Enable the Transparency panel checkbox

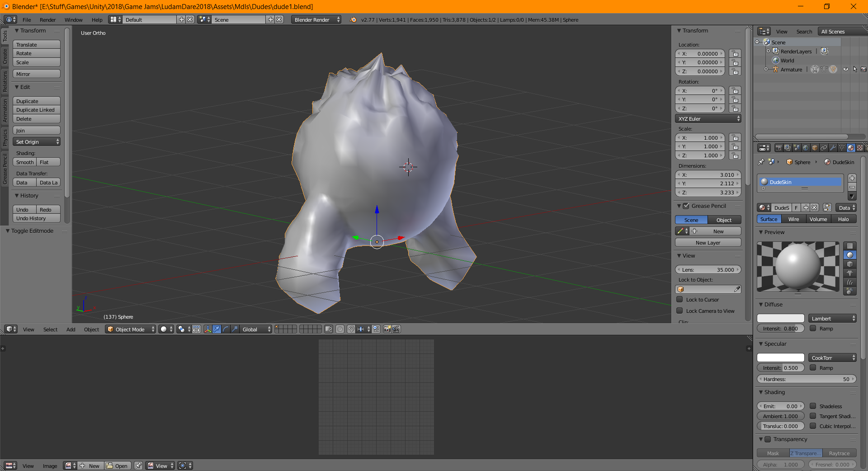(x=768, y=439)
